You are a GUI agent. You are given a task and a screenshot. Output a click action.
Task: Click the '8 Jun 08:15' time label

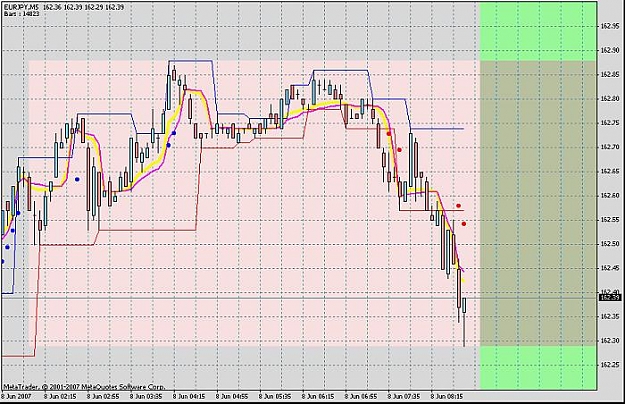pyautogui.click(x=447, y=396)
